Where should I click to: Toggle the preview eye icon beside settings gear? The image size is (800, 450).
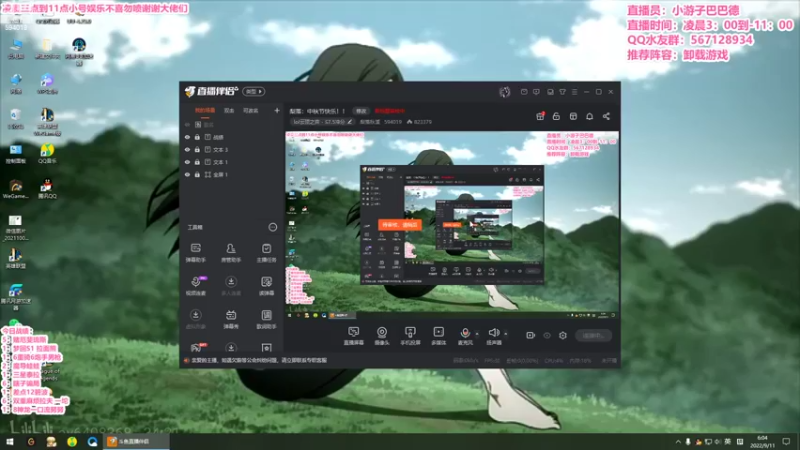pos(547,335)
